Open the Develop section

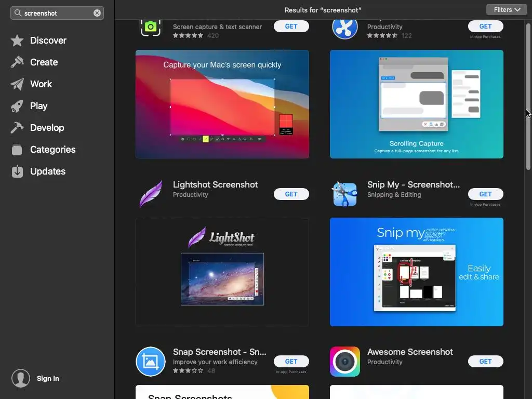(x=47, y=128)
